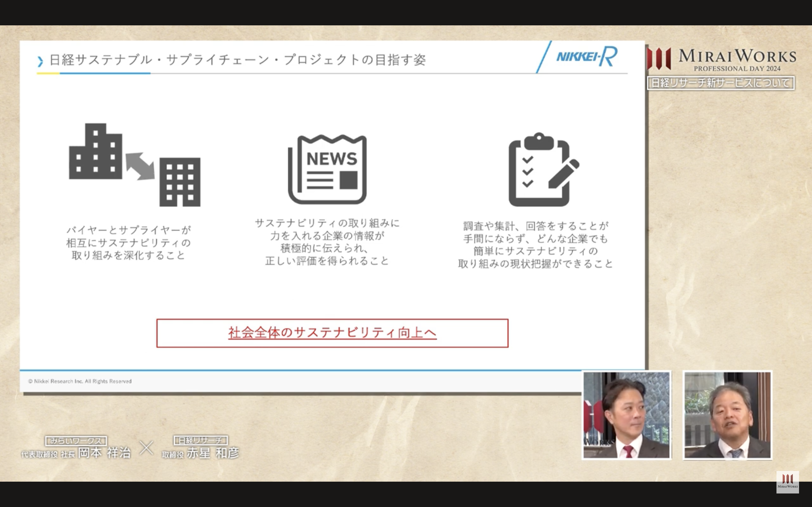This screenshot has height=507, width=812.
Task: Click the clipboard checklist with pencil icon
Action: 544,169
